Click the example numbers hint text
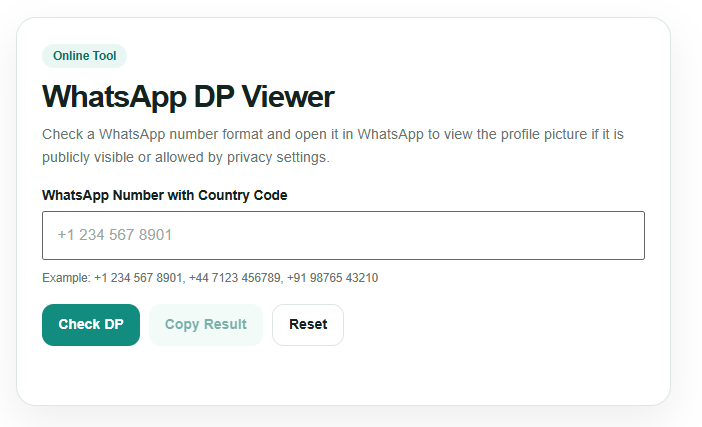This screenshot has width=702, height=427. tap(210, 278)
